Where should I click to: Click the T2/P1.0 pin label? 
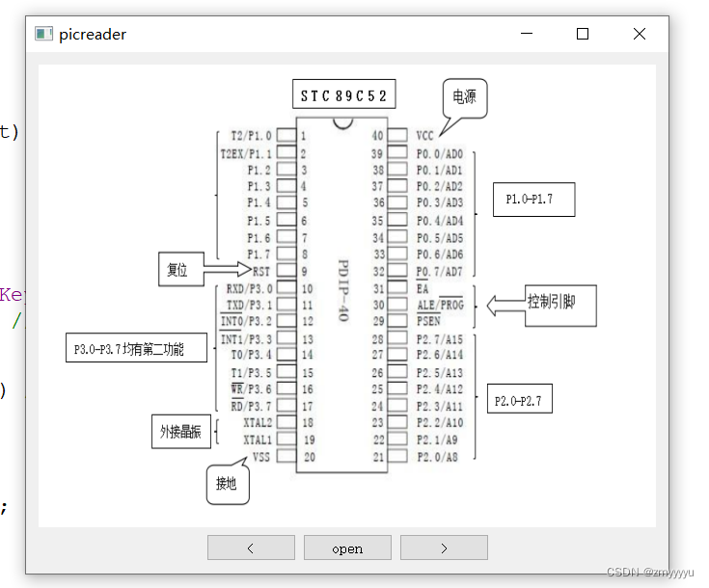[251, 136]
